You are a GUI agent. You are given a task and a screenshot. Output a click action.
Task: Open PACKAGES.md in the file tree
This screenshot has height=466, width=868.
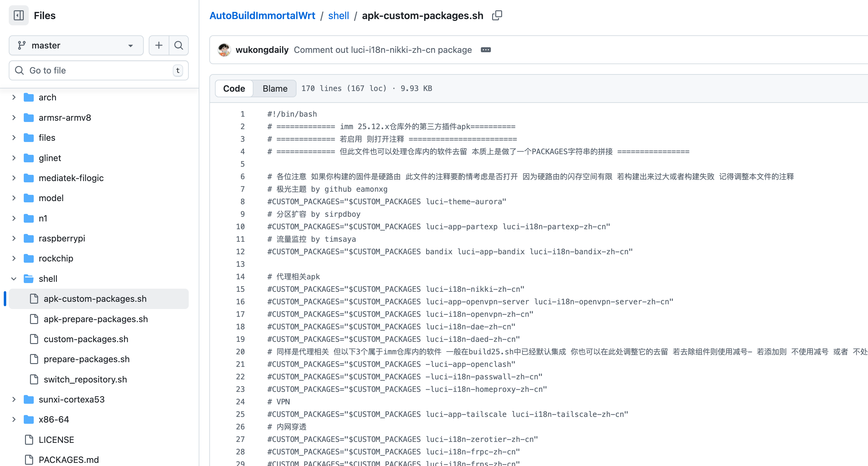point(68,460)
